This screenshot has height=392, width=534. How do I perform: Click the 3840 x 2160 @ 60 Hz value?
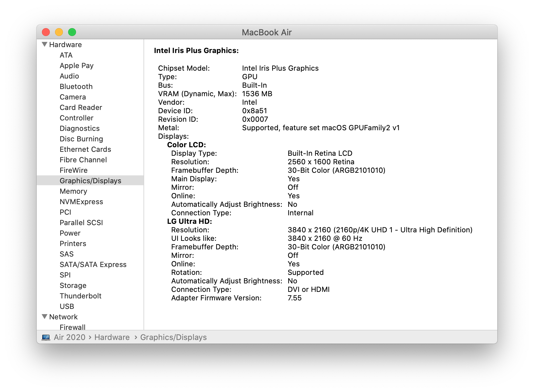click(x=325, y=238)
